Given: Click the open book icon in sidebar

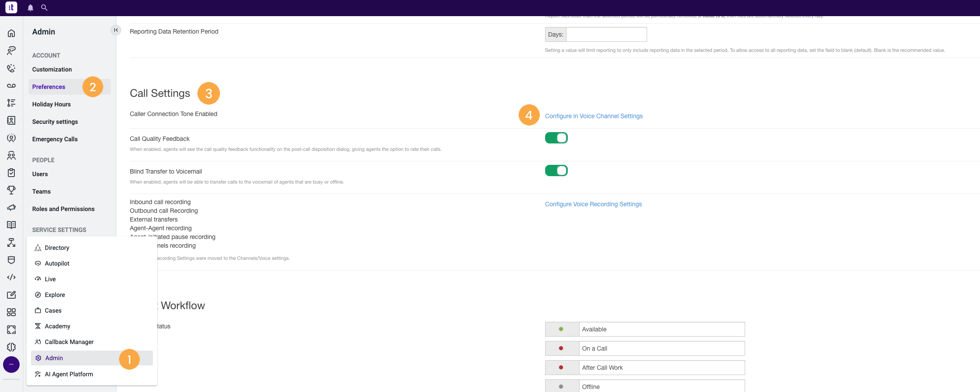Looking at the screenshot, I should [11, 225].
